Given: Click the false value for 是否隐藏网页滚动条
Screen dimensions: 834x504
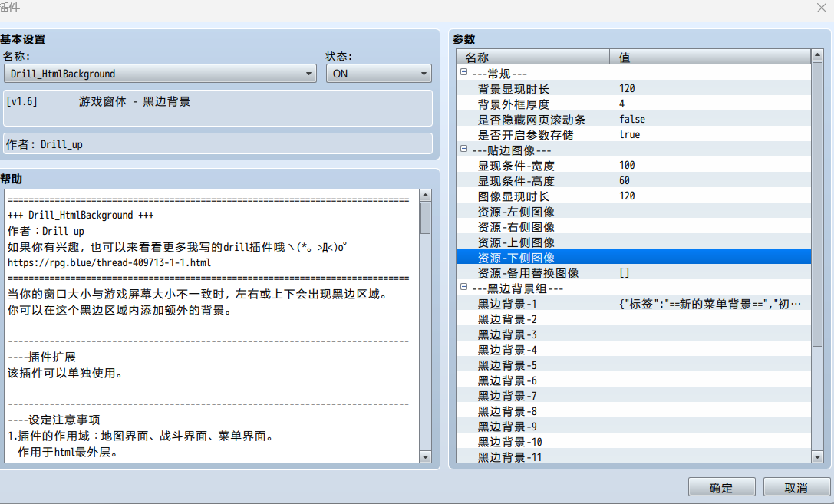Looking at the screenshot, I should 632,120.
